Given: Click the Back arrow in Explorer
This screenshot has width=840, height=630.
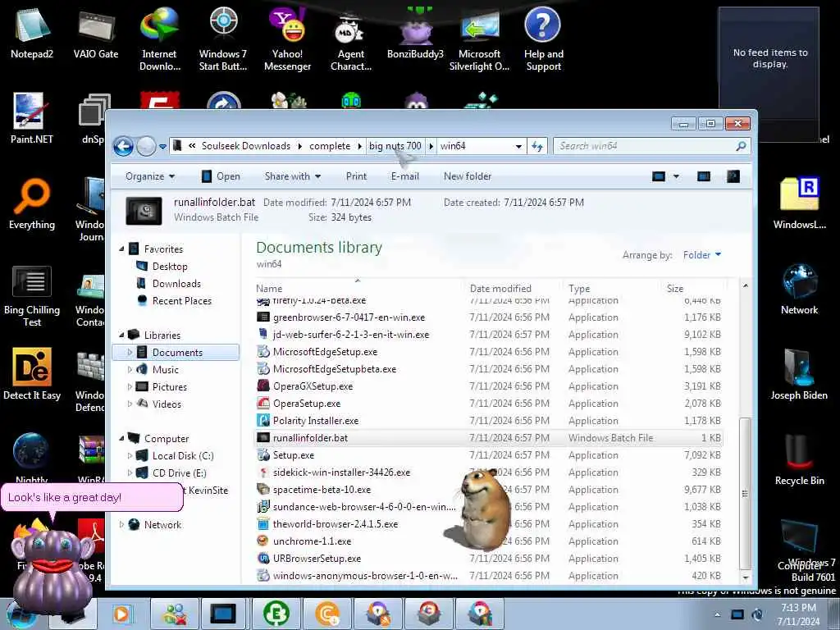Looking at the screenshot, I should 123,146.
